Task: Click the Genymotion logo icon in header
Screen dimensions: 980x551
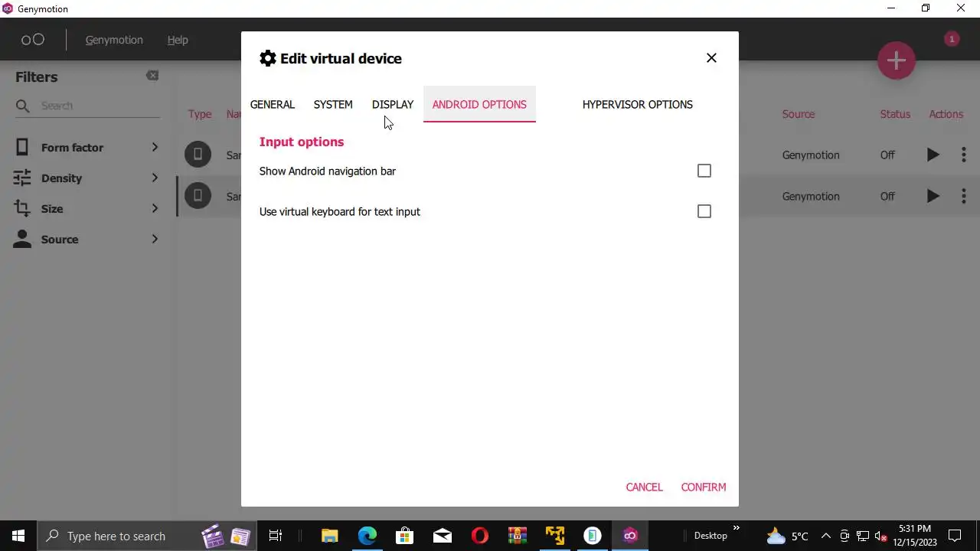Action: point(33,40)
